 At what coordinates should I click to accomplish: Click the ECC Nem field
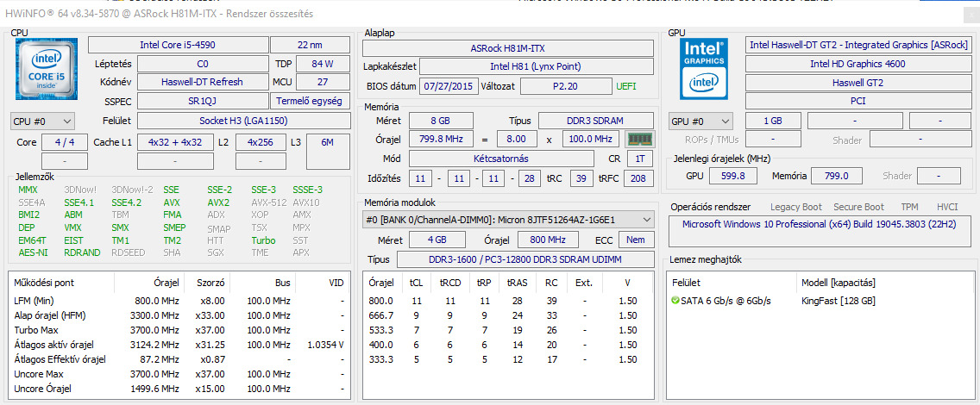pyautogui.click(x=636, y=240)
